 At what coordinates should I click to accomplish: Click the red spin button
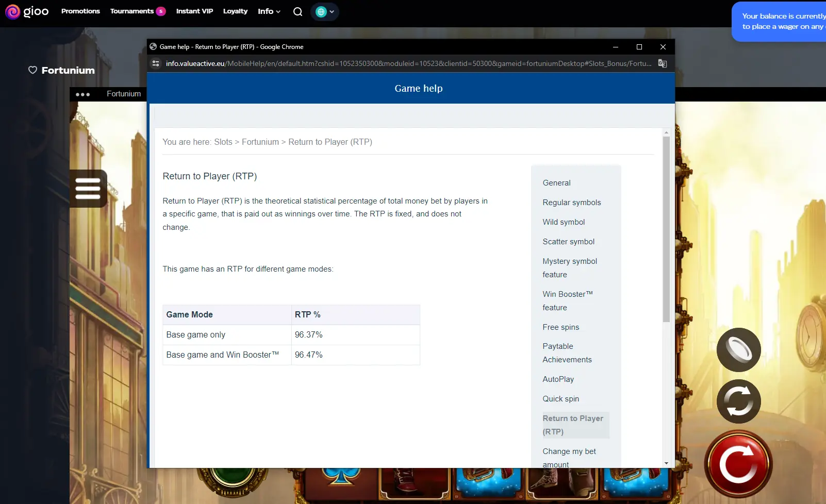[738, 464]
